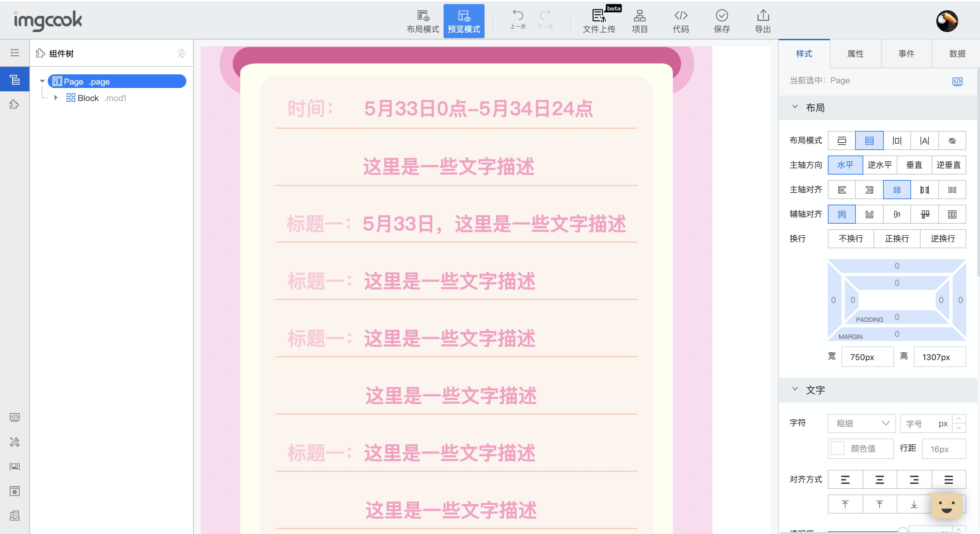Viewport: 980px width, 534px height.
Task: Collapse the left sidebar menu icon
Action: coord(14,53)
